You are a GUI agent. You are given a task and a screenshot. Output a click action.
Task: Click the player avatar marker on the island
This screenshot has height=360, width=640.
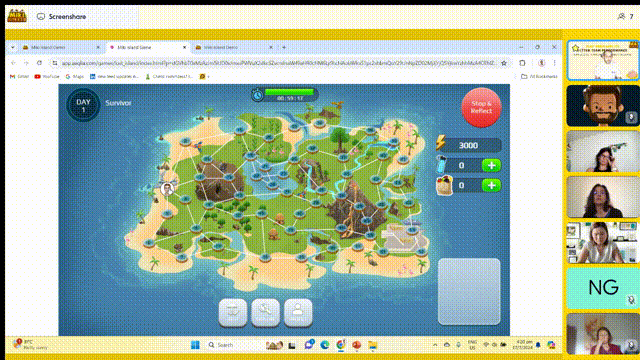point(167,189)
